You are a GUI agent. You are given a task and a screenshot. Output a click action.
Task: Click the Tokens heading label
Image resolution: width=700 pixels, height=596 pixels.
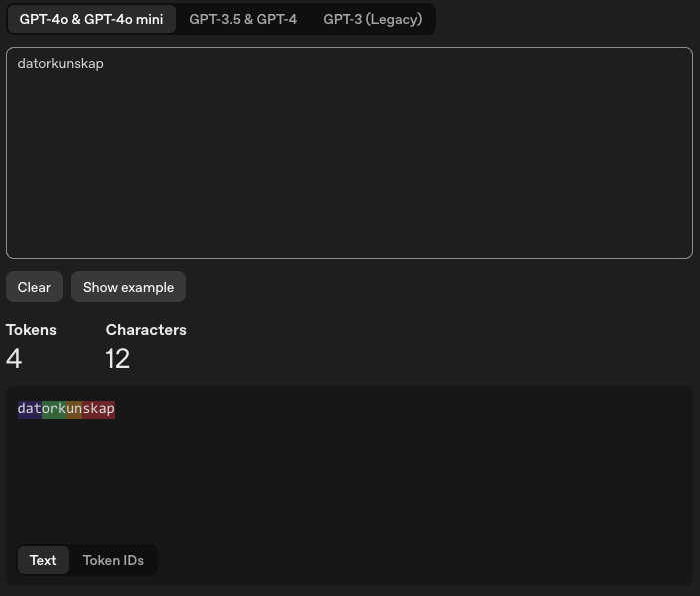click(x=31, y=330)
